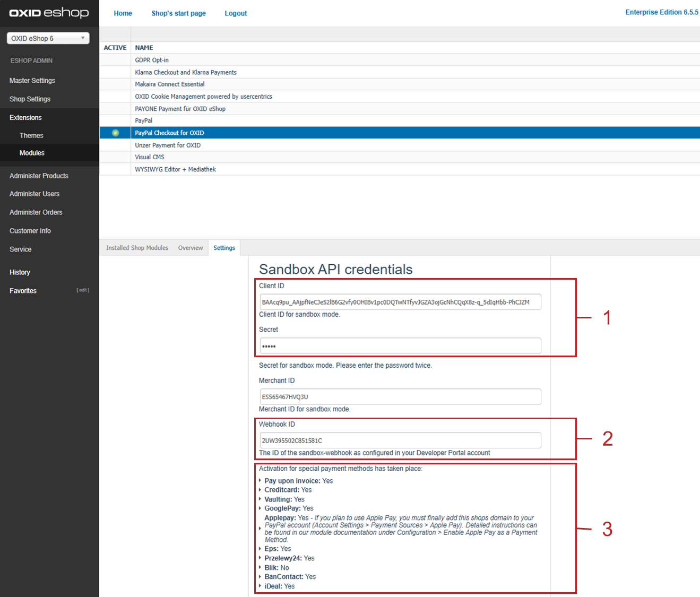This screenshot has width=700, height=597.
Task: Log out using the Logout link
Action: pos(236,13)
